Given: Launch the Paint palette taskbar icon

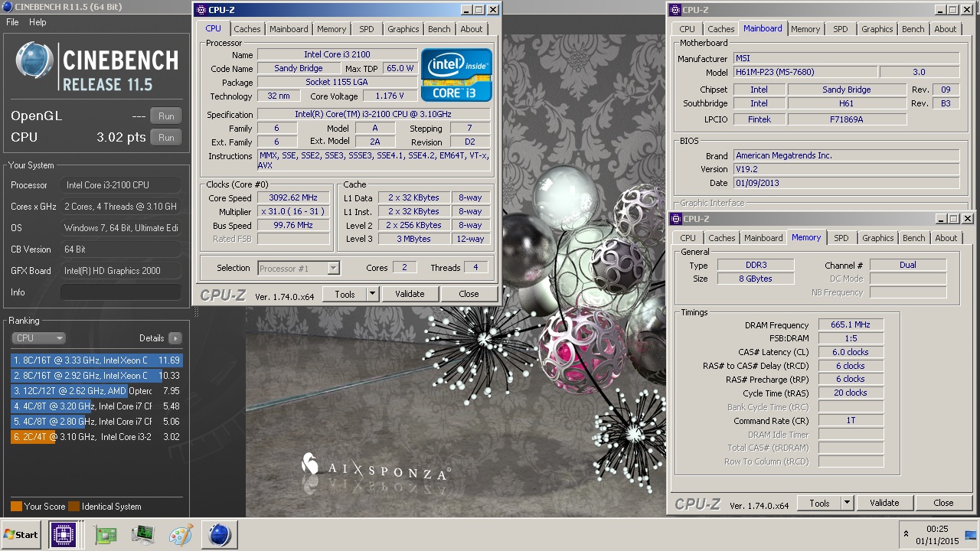Looking at the screenshot, I should click(181, 535).
